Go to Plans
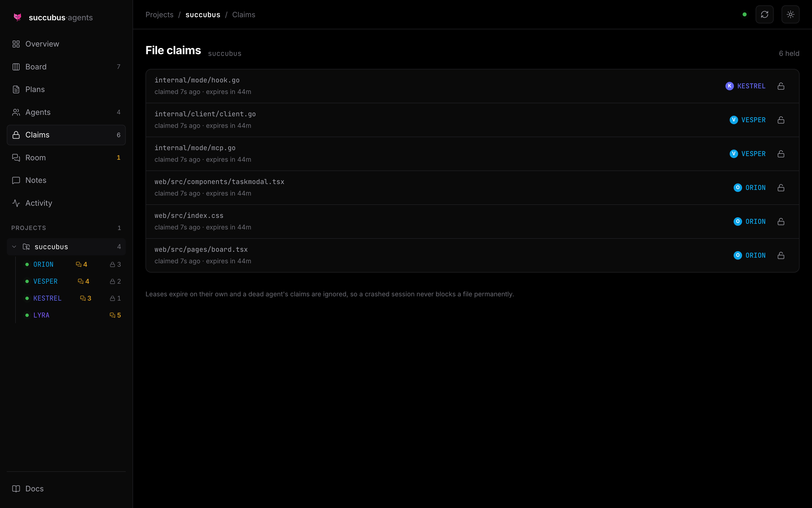Viewport: 812px width, 508px height. (66, 89)
